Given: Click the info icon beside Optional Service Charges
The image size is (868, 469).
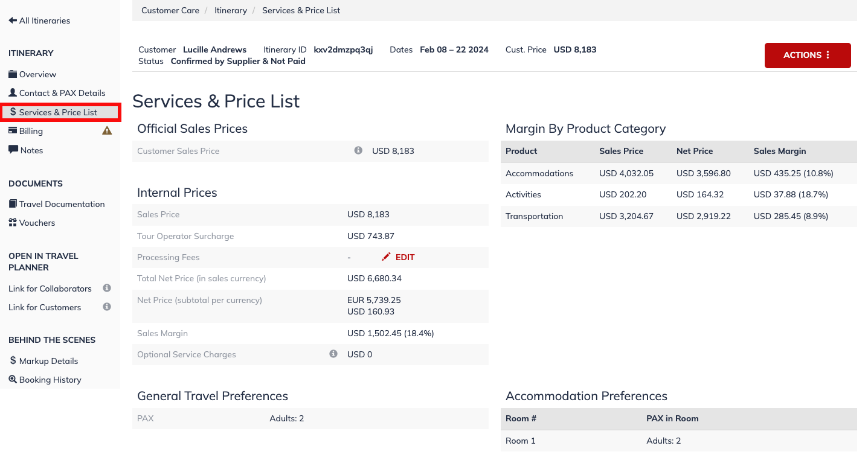Looking at the screenshot, I should tap(333, 354).
